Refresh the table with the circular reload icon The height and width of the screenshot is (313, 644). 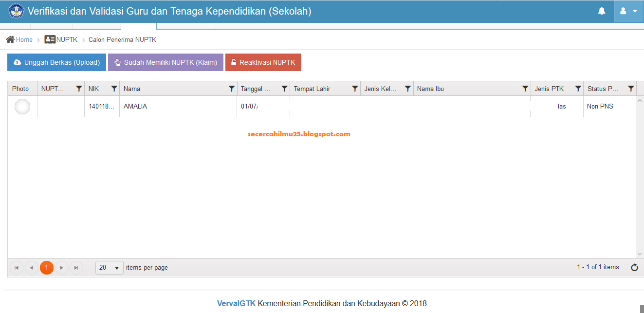point(634,267)
